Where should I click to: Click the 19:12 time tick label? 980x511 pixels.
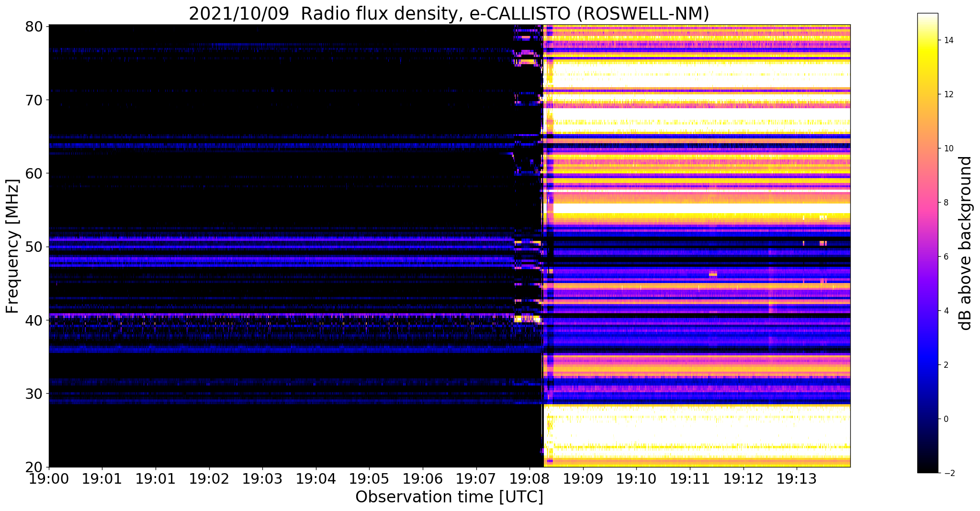click(x=743, y=479)
